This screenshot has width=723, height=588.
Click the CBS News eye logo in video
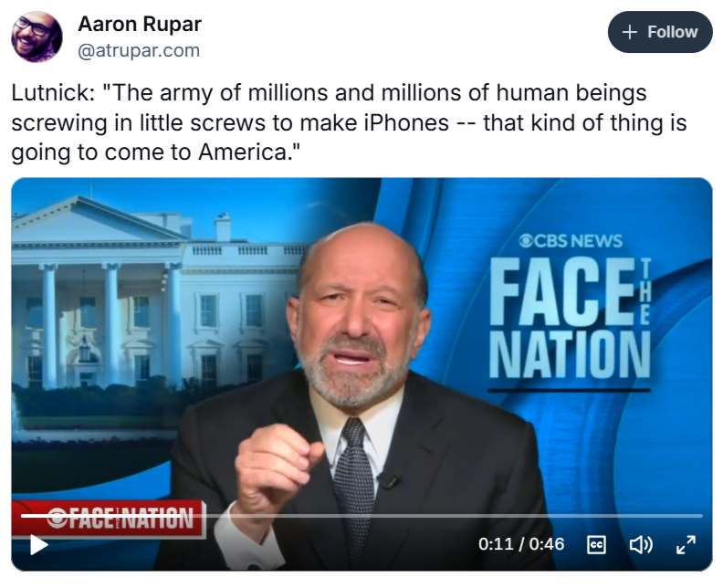click(527, 241)
